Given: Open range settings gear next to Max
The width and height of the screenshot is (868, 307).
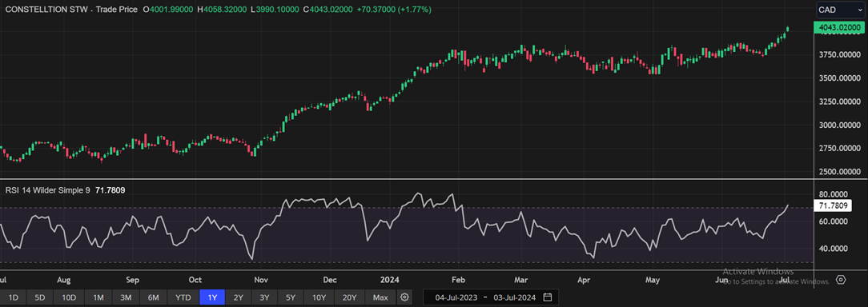Looking at the screenshot, I should point(404,297).
